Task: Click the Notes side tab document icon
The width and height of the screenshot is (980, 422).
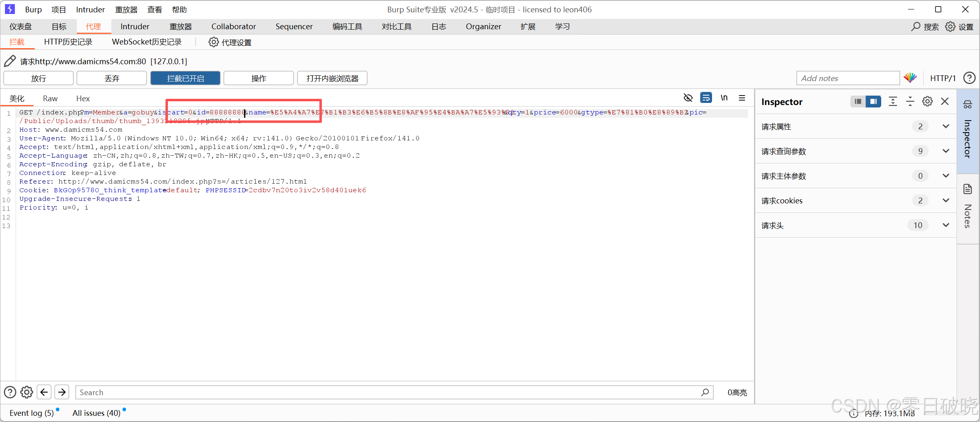Action: tap(968, 189)
